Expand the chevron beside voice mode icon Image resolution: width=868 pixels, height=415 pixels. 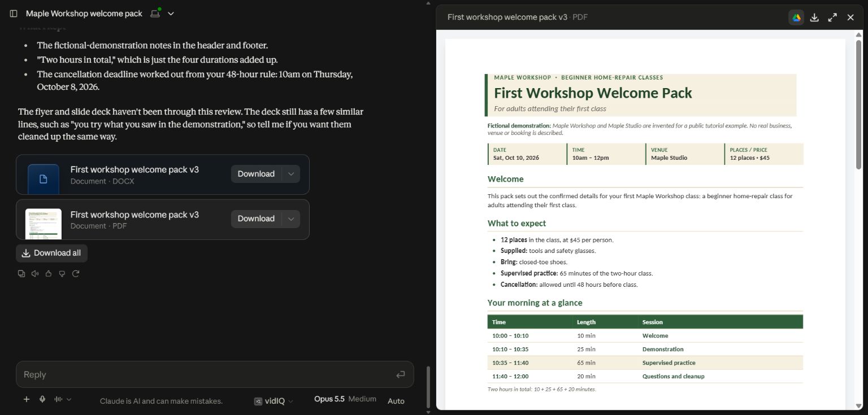[69, 399]
